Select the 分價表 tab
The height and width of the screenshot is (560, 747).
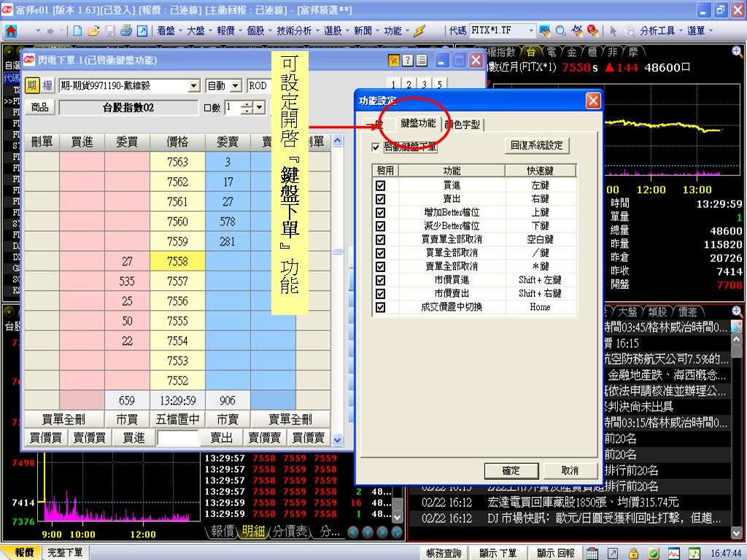pyautogui.click(x=290, y=532)
